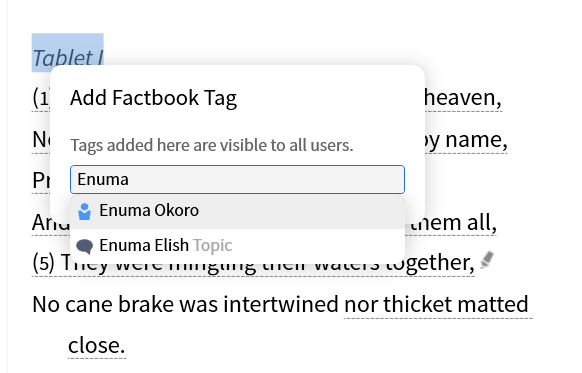Viewport: 582px width, 373px height.
Task: Click the verse marker "(1)" behind the dialog
Action: (41, 98)
